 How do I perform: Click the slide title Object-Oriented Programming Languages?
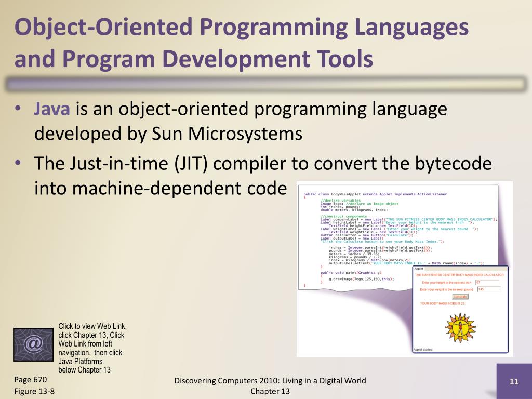tap(241, 27)
